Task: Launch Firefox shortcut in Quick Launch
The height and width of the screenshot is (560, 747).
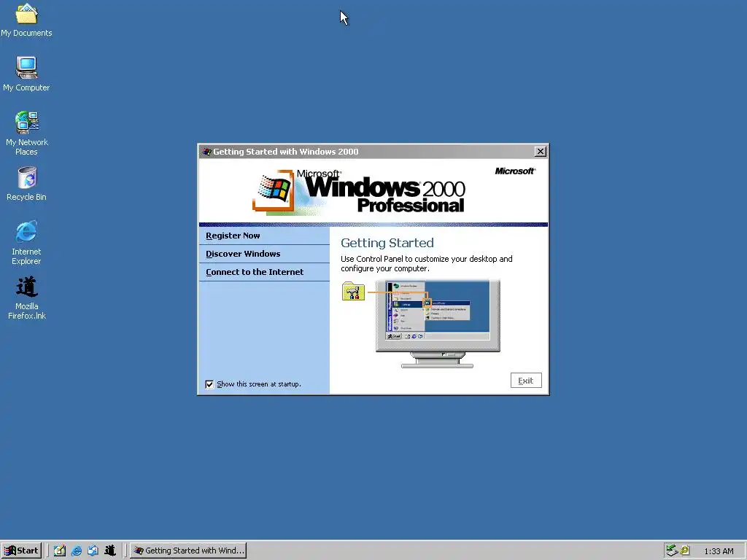Action: click(110, 551)
